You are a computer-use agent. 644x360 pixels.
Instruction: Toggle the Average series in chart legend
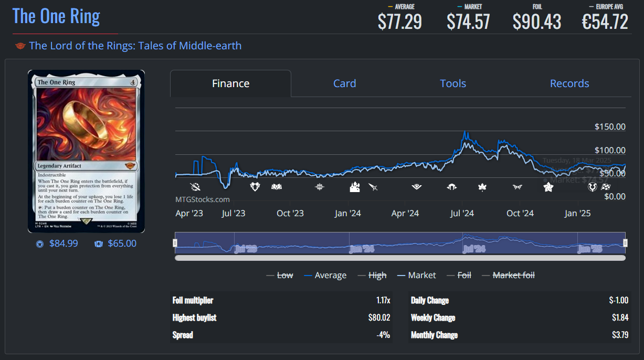coord(325,275)
